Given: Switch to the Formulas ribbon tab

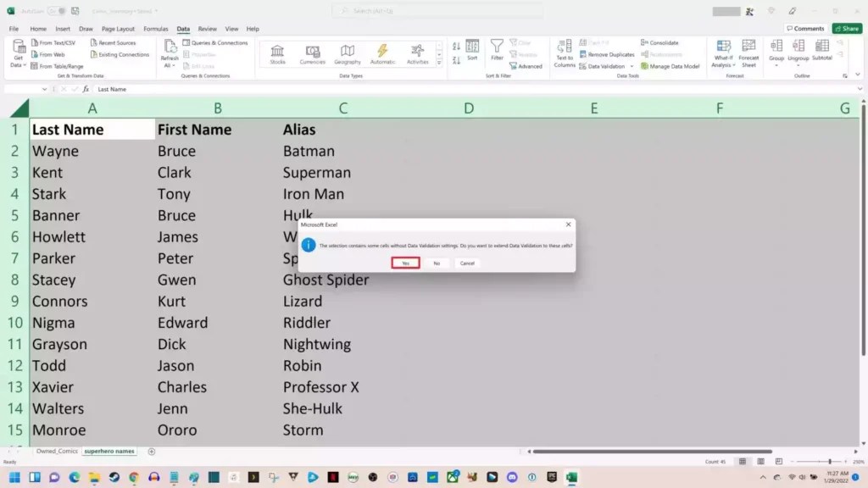Looking at the screenshot, I should tap(155, 28).
